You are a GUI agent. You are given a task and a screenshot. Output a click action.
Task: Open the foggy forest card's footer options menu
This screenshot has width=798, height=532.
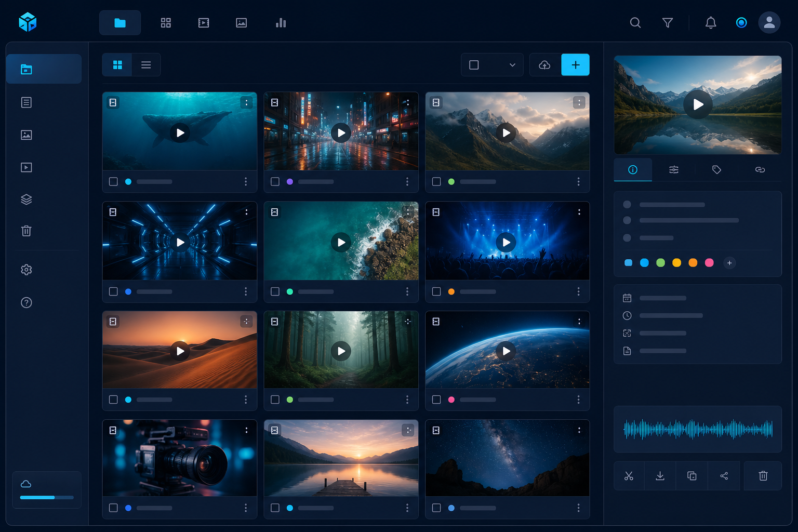coord(407,400)
